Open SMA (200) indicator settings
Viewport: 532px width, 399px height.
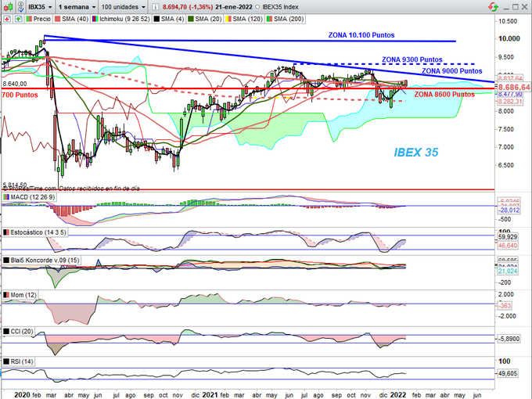pyautogui.click(x=285, y=19)
